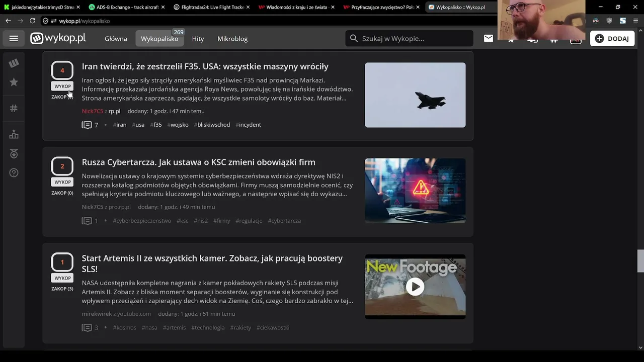Click WYKOP button on Cybertarcza post
Screen dimensions: 644x362
click(62, 182)
